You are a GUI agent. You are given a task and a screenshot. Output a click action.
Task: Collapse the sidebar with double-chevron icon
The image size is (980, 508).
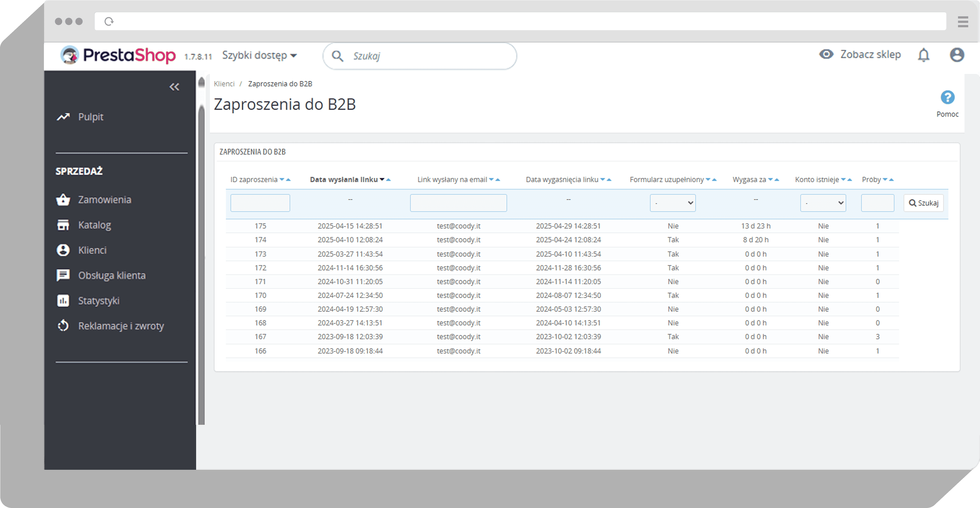(174, 87)
